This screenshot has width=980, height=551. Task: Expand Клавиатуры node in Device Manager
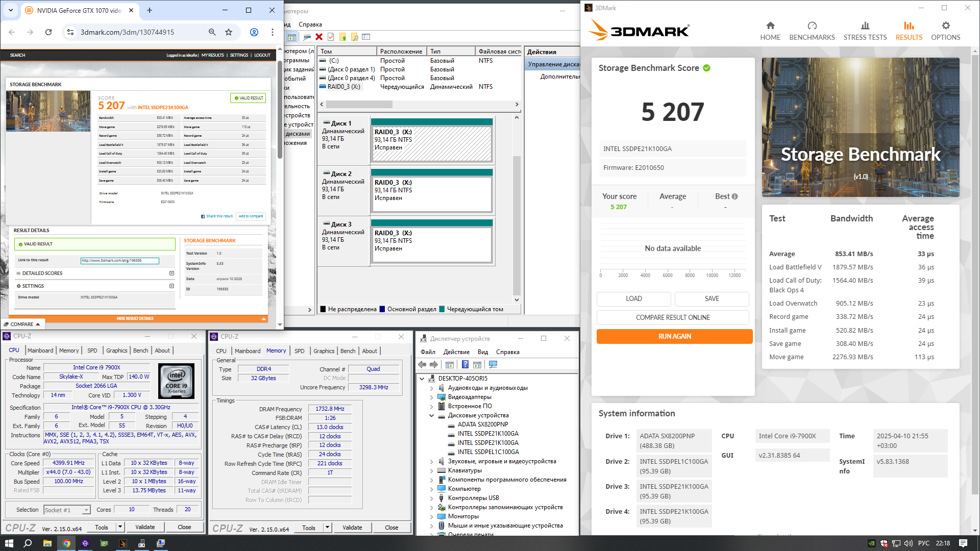click(x=432, y=470)
